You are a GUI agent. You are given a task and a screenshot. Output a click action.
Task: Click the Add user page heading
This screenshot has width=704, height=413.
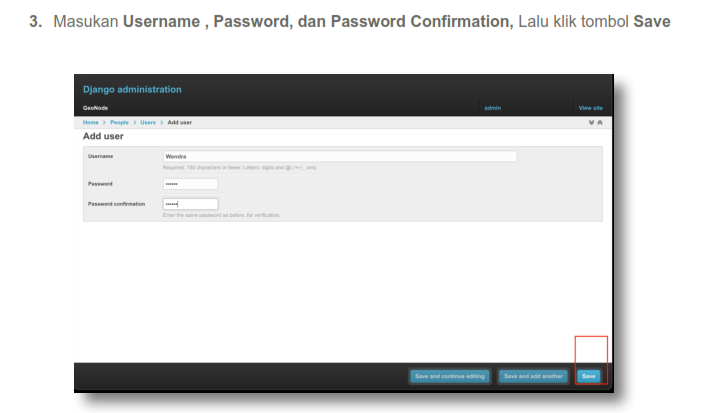(x=103, y=136)
